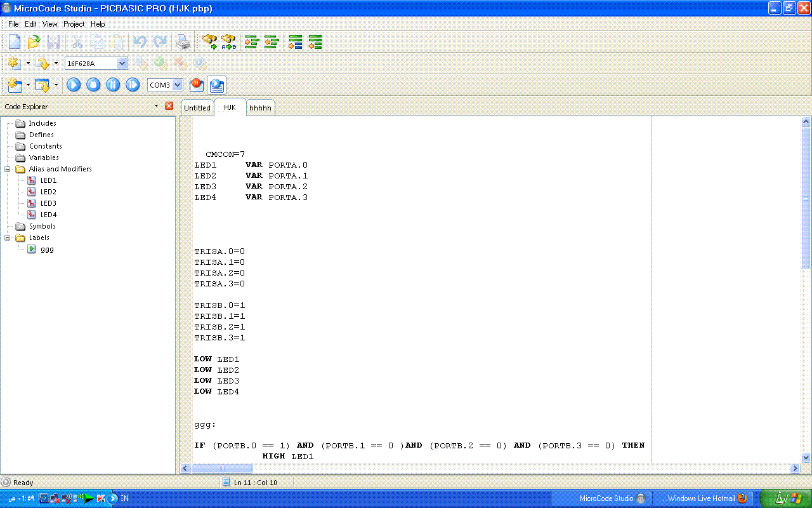Click MicroCode Studio taskbar button
The width and height of the screenshot is (812, 508).
click(601, 498)
